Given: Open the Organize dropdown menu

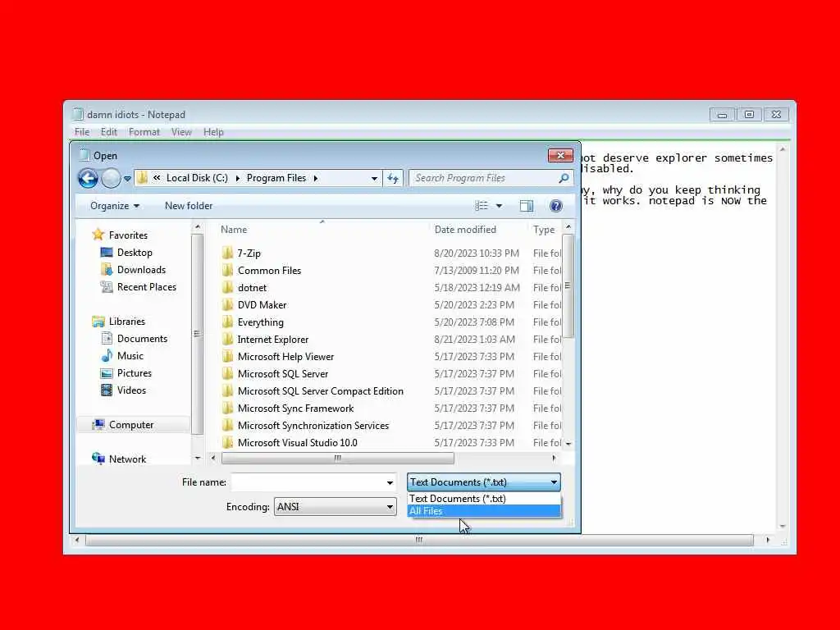Looking at the screenshot, I should coord(115,206).
